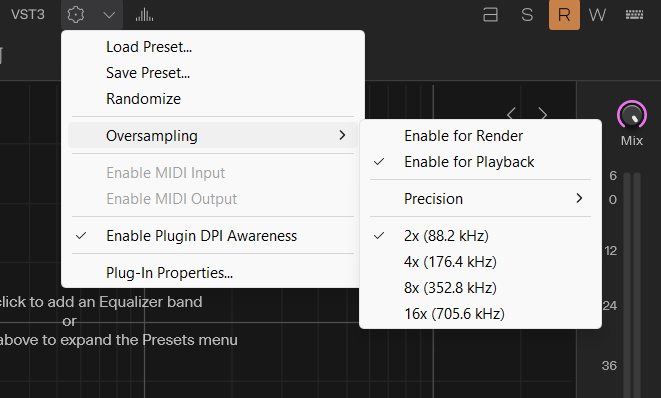Toggle Enable for Playback option
This screenshot has height=398, width=661.
point(480,162)
